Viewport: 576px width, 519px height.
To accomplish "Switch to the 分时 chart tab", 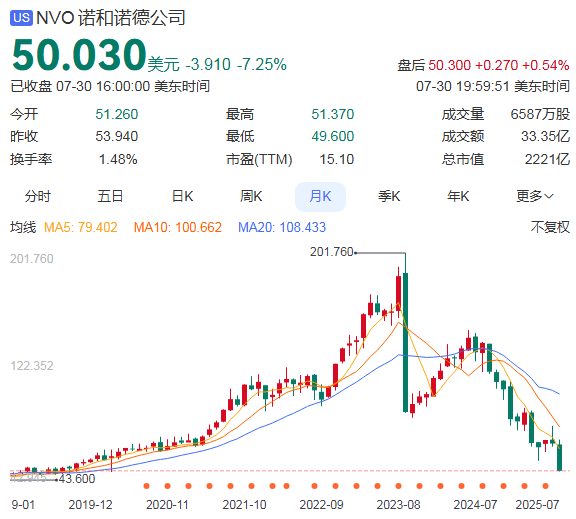I will pyautogui.click(x=37, y=197).
